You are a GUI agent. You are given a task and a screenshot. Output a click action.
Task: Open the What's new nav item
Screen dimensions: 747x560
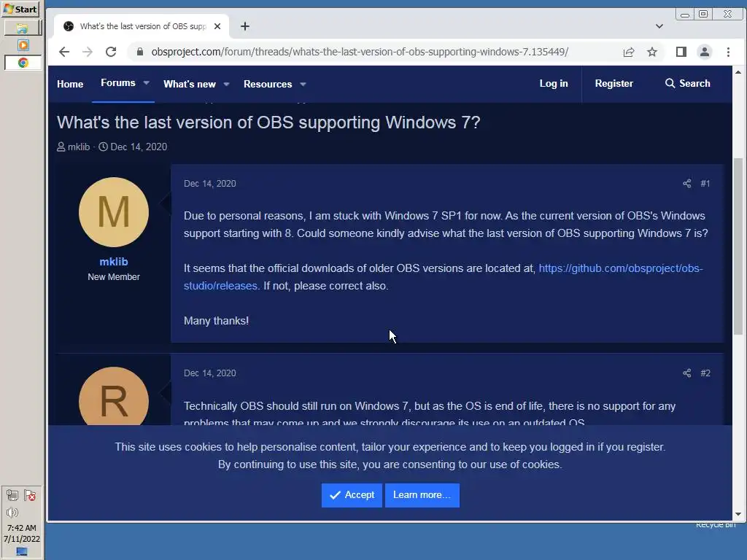(190, 85)
